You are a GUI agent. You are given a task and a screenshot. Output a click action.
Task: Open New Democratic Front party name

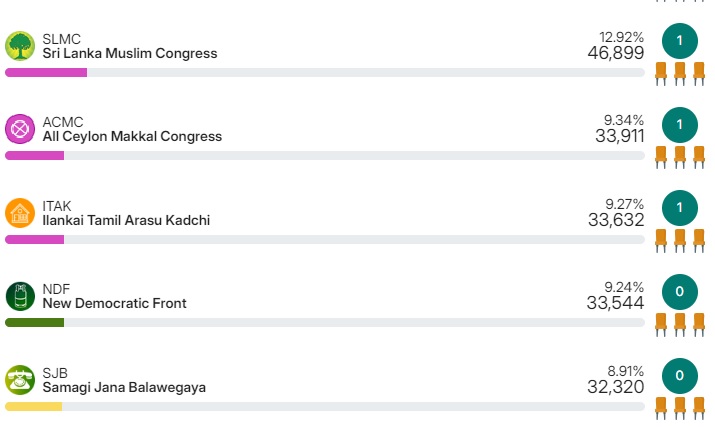[114, 304]
